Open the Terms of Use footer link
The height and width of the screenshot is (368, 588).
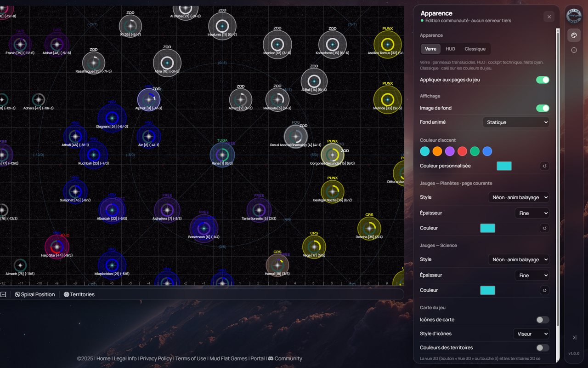click(191, 359)
